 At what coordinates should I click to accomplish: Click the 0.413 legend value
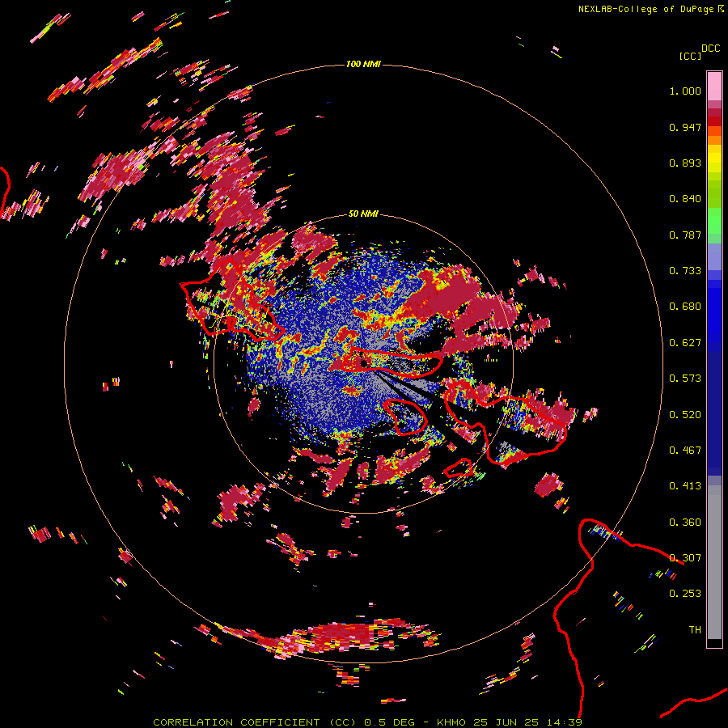point(685,486)
